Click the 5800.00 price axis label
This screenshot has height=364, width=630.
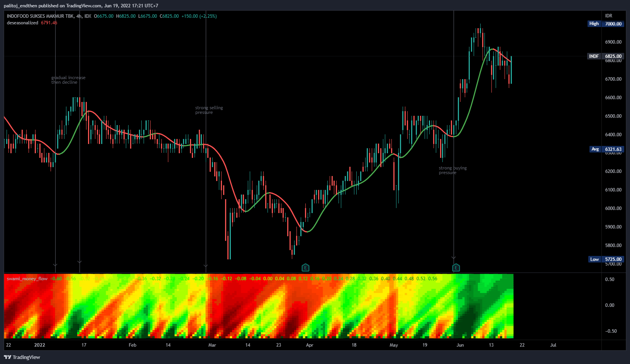[613, 245]
